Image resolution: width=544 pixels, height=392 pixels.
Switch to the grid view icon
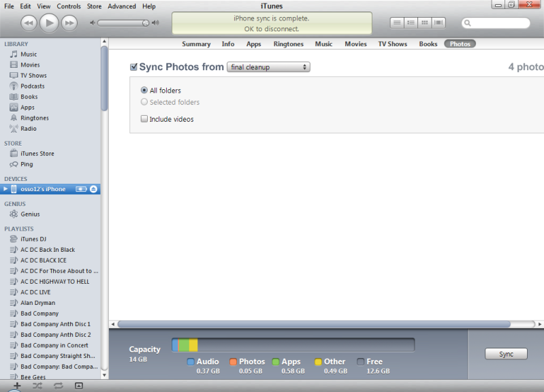click(425, 23)
